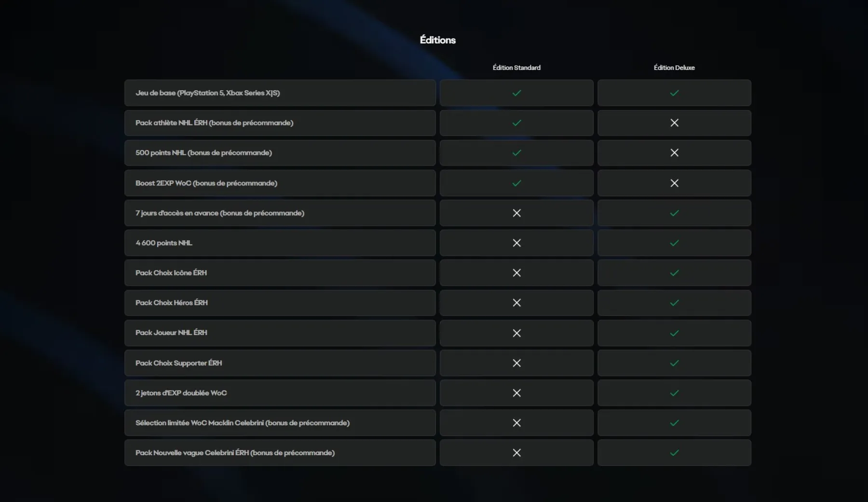Screen dimensions: 868x502
Task: Click the Standard checkmark for Jeu de base
Action: [x=516, y=93]
